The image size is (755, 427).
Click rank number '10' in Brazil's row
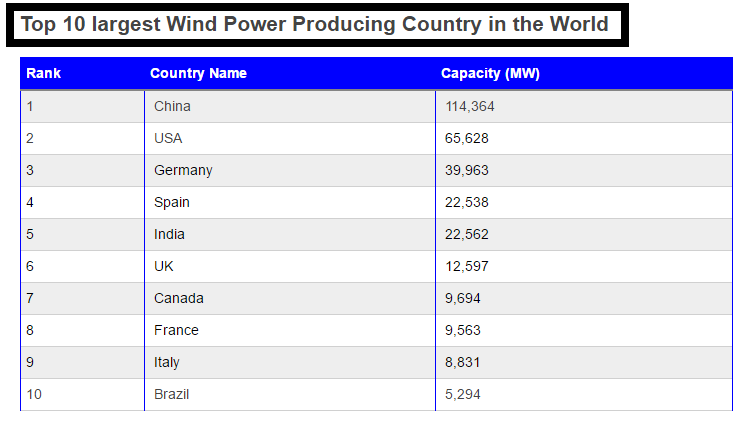(x=34, y=394)
